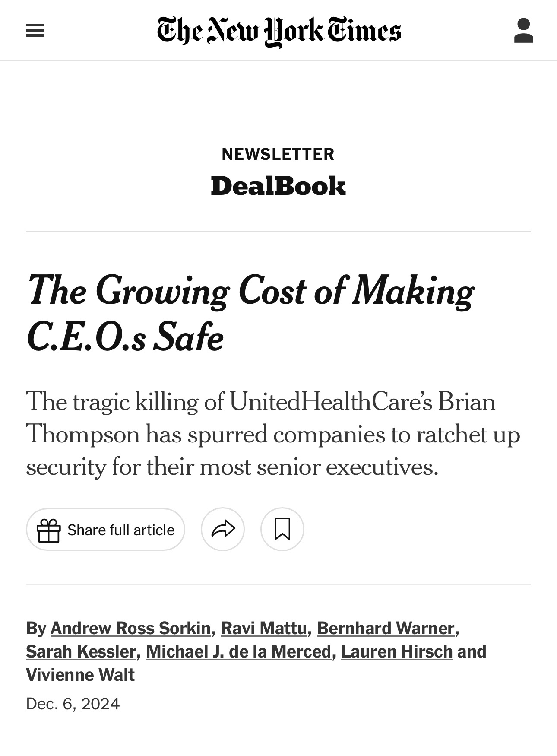Click the Dec. 6, 2024 publication date
557x756 pixels.
[73, 704]
